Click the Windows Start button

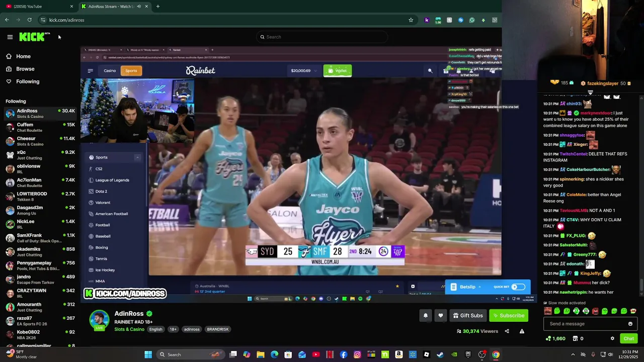tap(148, 354)
